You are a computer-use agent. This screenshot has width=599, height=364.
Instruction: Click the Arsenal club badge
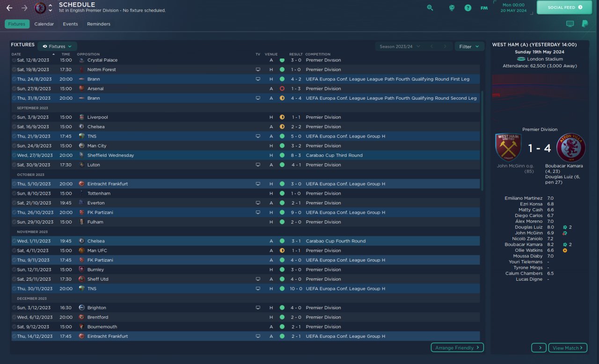82,88
